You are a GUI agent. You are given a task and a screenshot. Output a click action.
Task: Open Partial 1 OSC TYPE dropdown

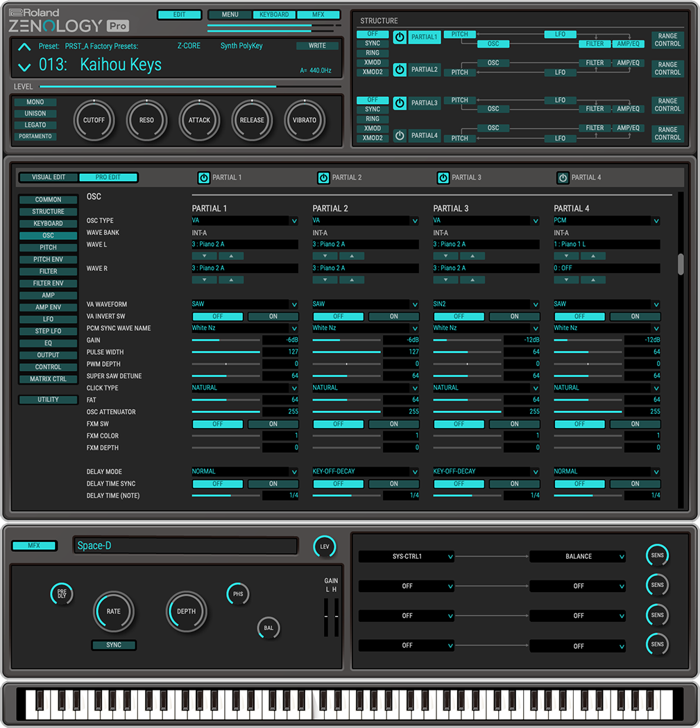click(x=245, y=220)
